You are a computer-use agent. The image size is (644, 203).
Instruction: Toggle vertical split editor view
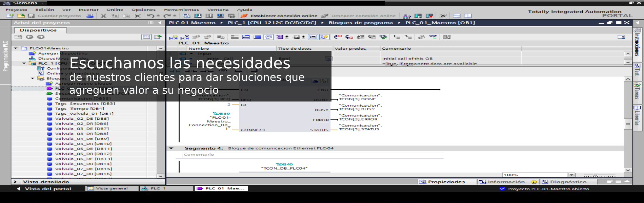[x=468, y=16]
